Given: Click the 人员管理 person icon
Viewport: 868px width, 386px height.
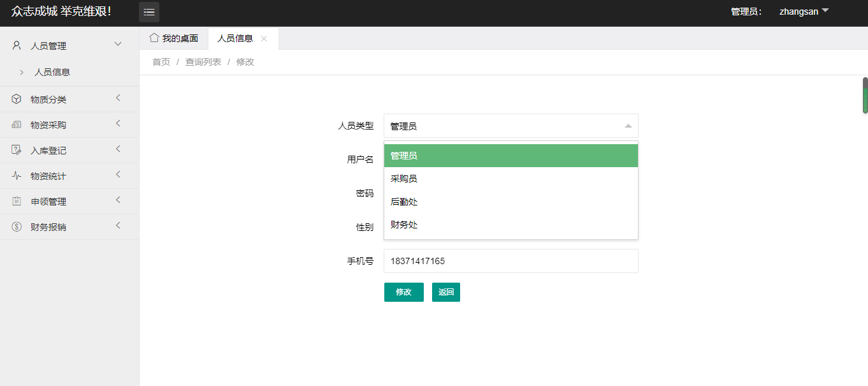Looking at the screenshot, I should pyautogui.click(x=17, y=45).
